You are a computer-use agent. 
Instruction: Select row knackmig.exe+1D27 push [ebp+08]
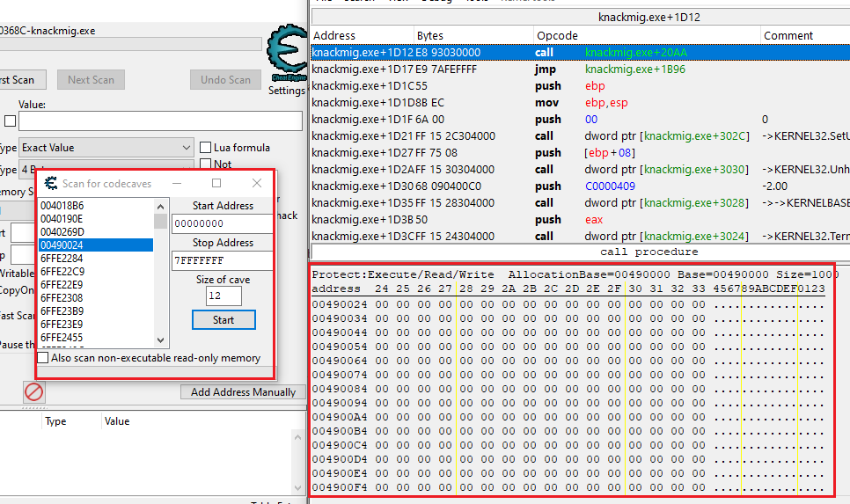pyautogui.click(x=581, y=153)
